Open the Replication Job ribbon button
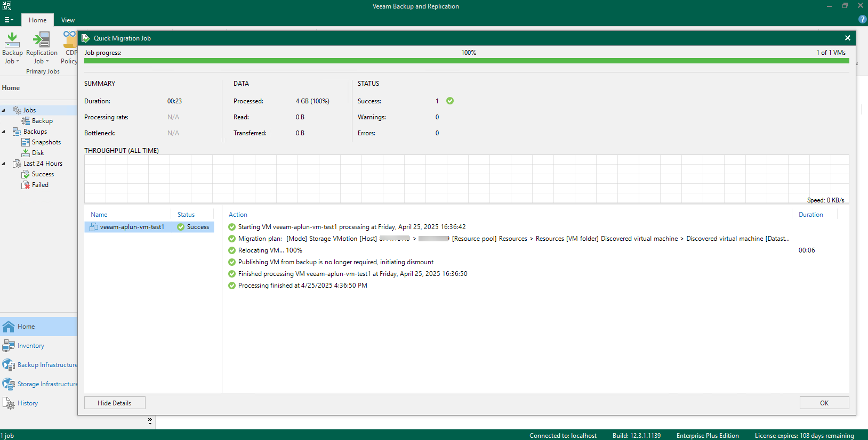 [42, 48]
